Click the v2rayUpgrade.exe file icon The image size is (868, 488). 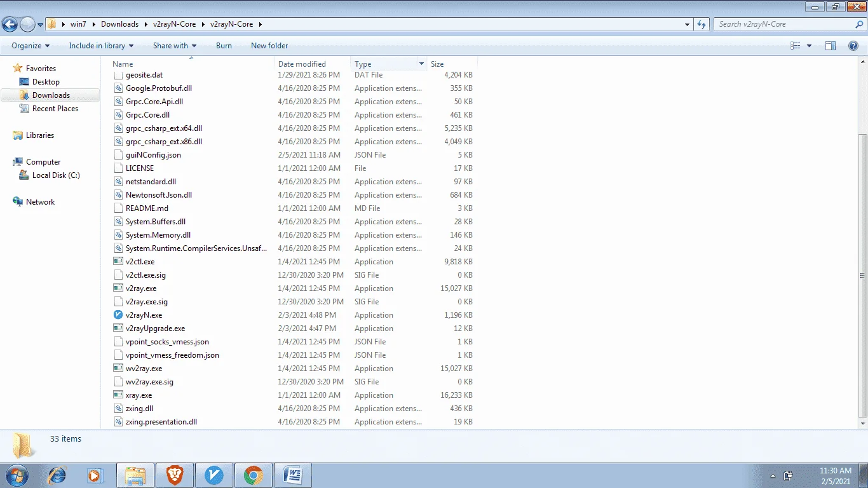coord(118,329)
